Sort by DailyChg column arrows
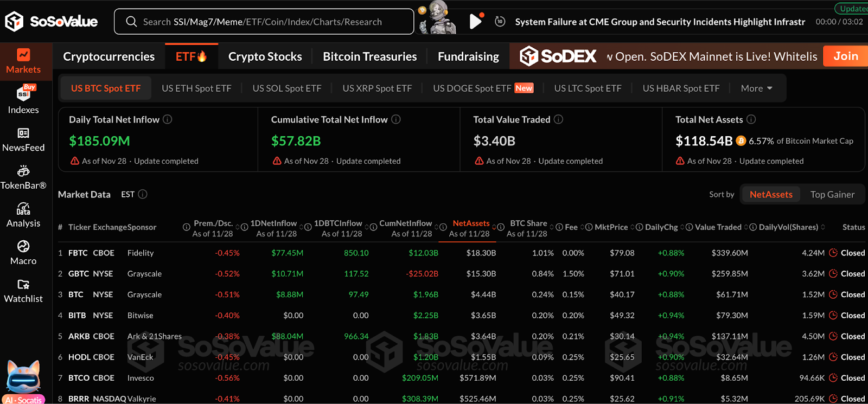Viewport: 868px width, 404px height. click(x=682, y=227)
